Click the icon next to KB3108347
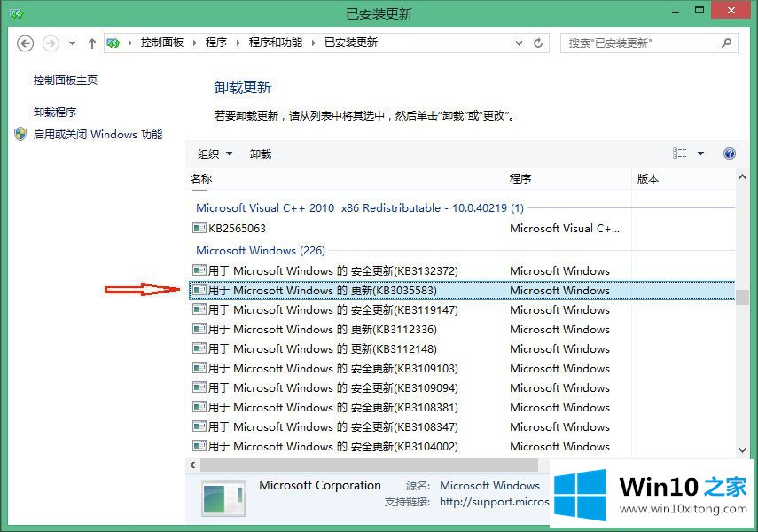 tap(199, 426)
